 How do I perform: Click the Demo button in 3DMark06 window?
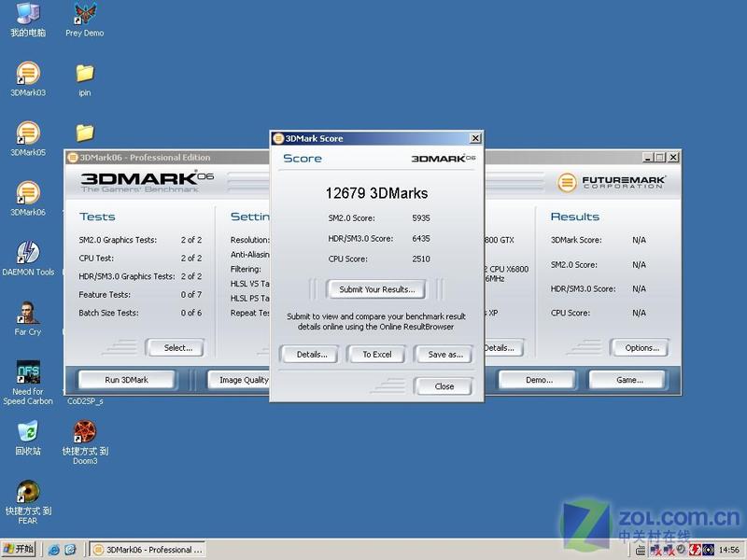click(539, 380)
